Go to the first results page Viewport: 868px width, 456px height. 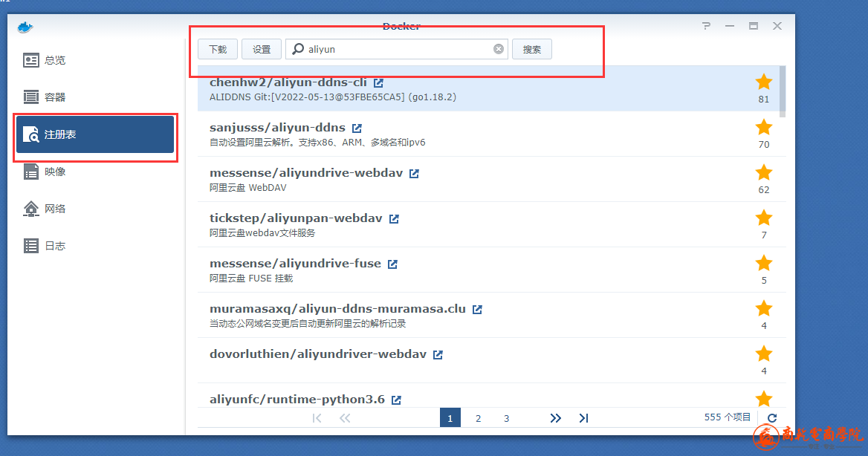[317, 418]
